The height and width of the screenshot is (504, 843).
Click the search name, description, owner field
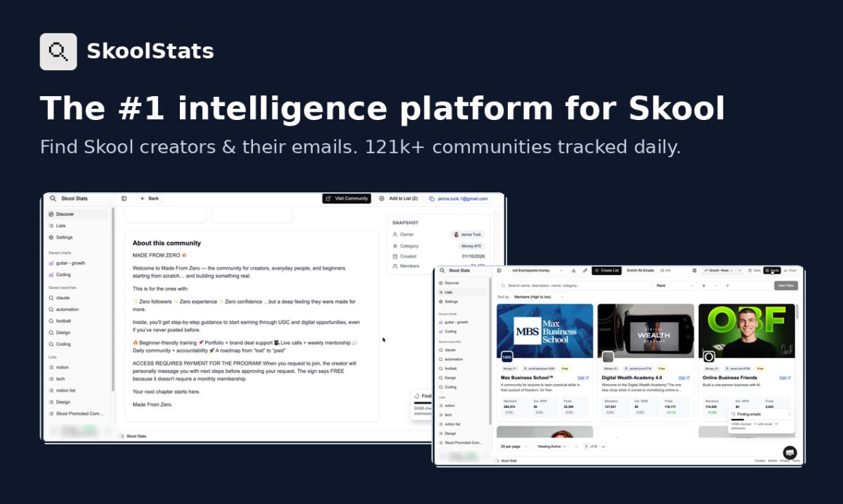(x=574, y=286)
